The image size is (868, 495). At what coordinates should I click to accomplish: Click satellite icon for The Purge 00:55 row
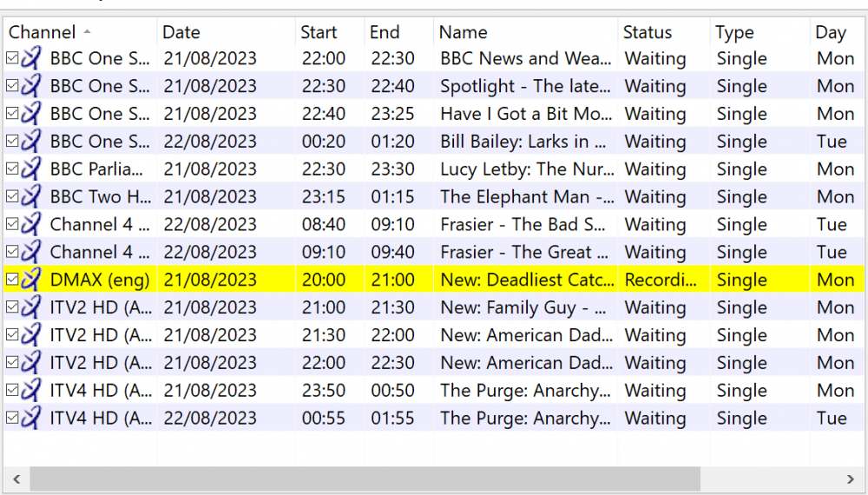[31, 418]
